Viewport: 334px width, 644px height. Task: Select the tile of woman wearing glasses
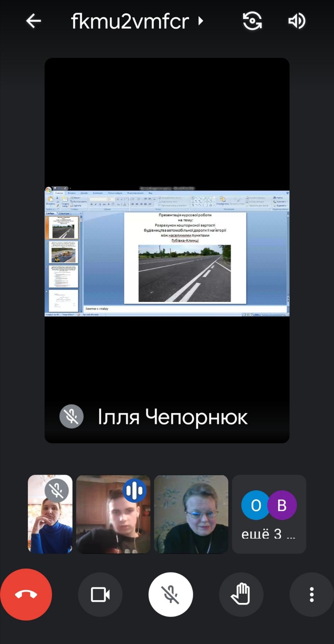click(191, 514)
